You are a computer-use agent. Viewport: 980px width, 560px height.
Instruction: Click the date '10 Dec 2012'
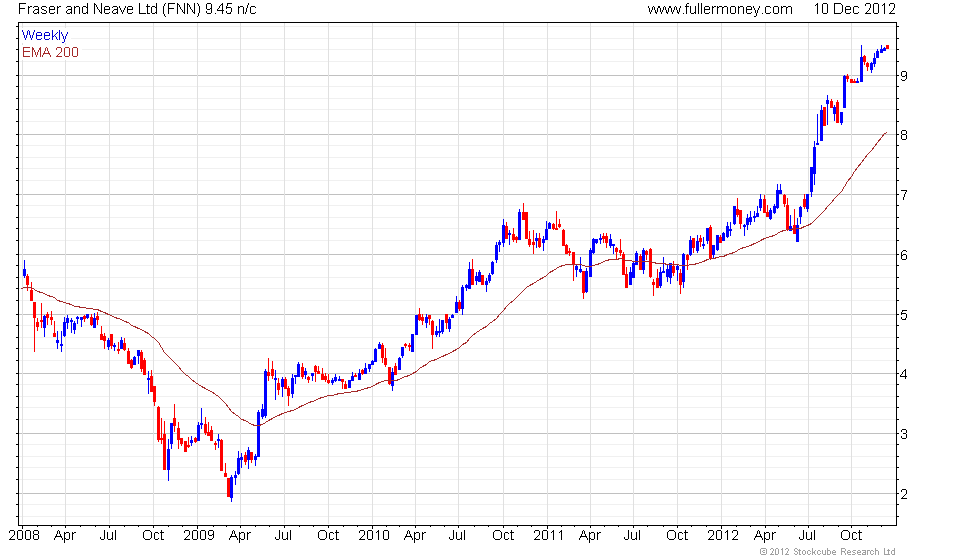coord(854,9)
